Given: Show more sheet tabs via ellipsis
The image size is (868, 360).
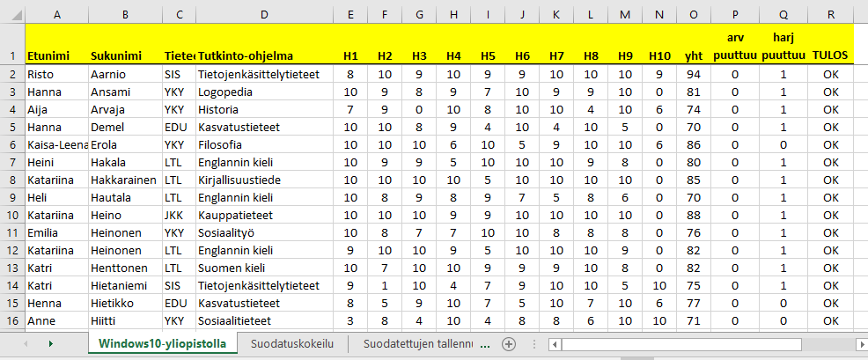Looking at the screenshot, I should click(485, 344).
